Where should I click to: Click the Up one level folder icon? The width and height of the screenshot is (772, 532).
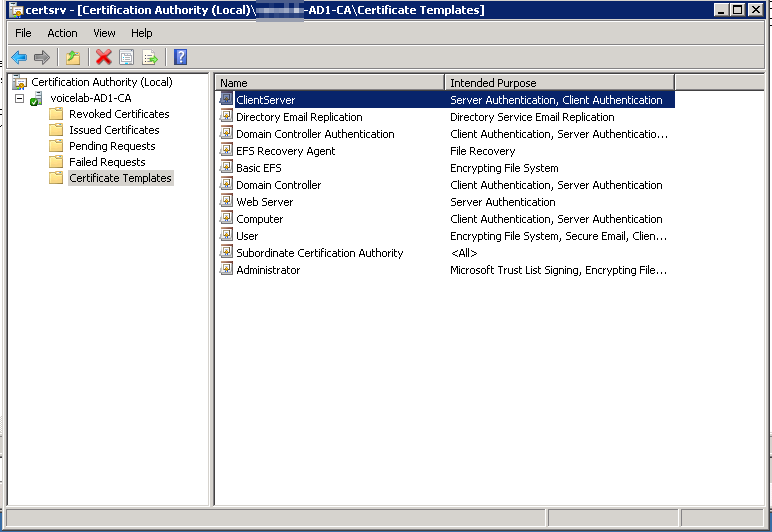pyautogui.click(x=73, y=57)
